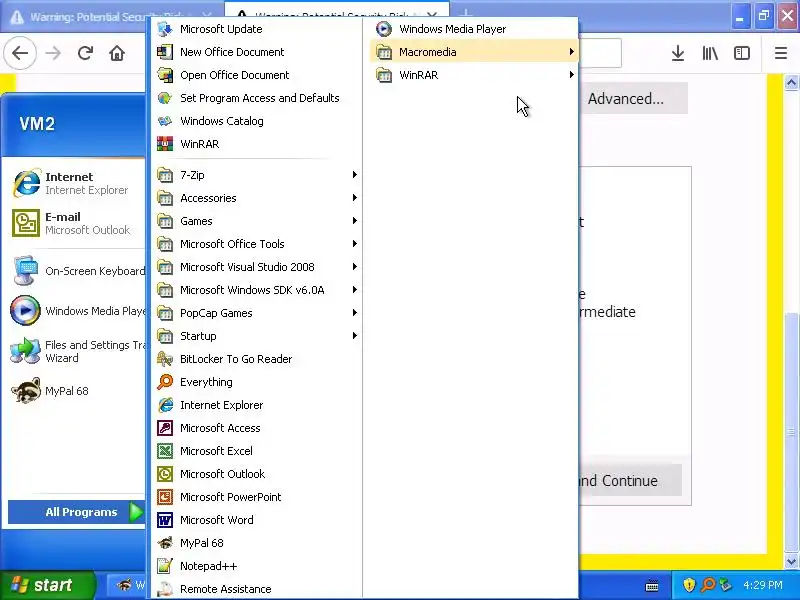Click the page scrollbar down arrow
The width and height of the screenshot is (800, 600).
[x=791, y=562]
